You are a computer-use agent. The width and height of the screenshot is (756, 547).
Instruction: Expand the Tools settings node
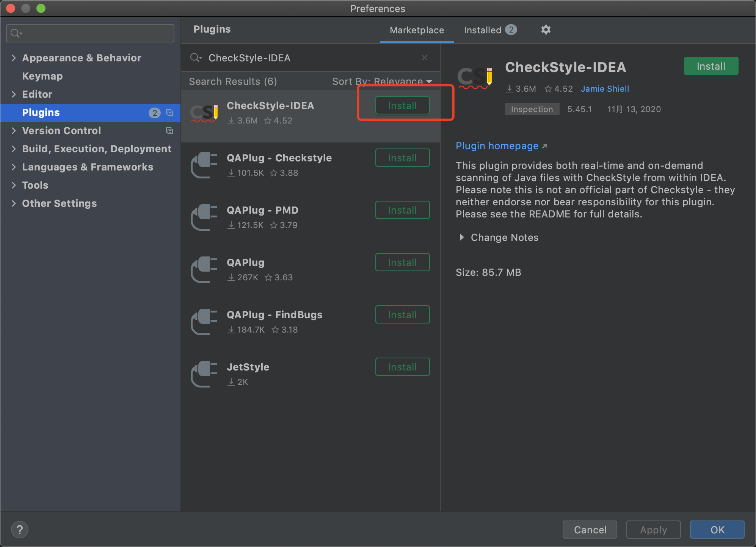pyautogui.click(x=14, y=185)
